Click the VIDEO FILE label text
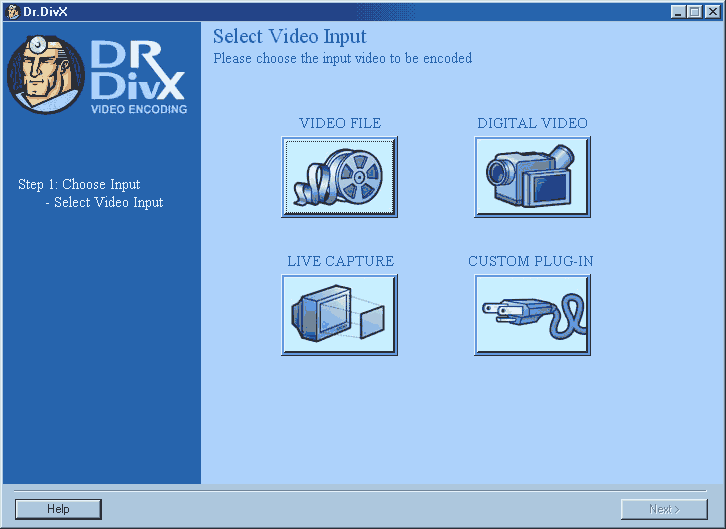 tap(340, 123)
